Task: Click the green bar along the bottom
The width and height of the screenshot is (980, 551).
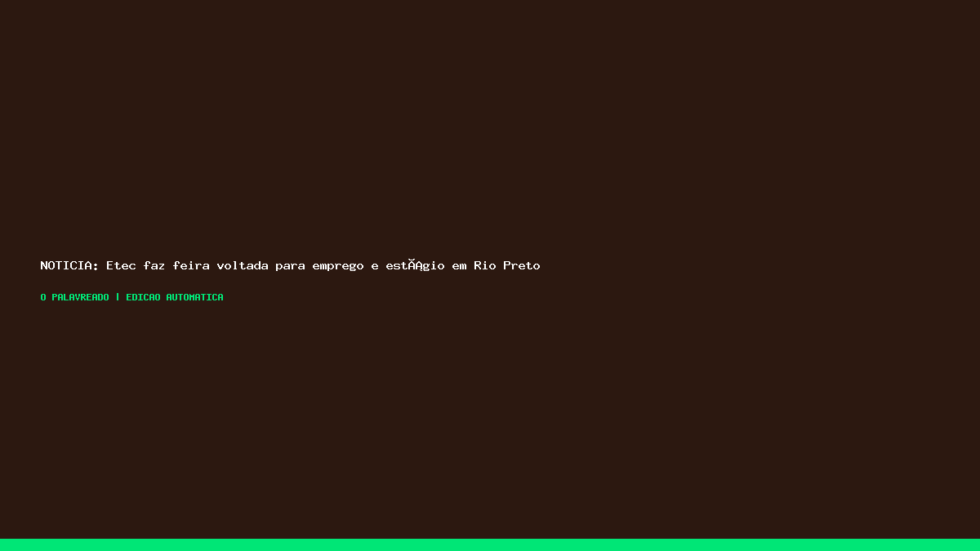Action: [490, 544]
